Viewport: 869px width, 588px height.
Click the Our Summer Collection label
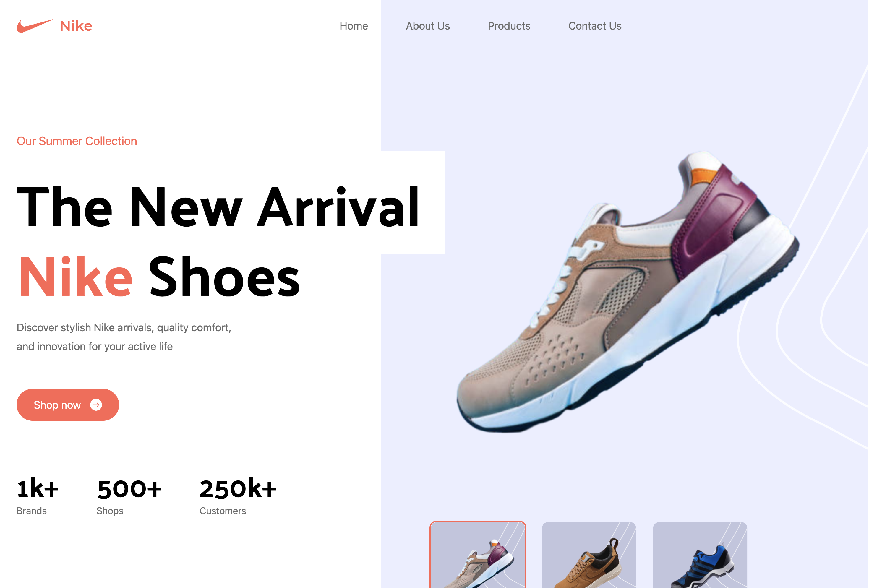tap(77, 141)
